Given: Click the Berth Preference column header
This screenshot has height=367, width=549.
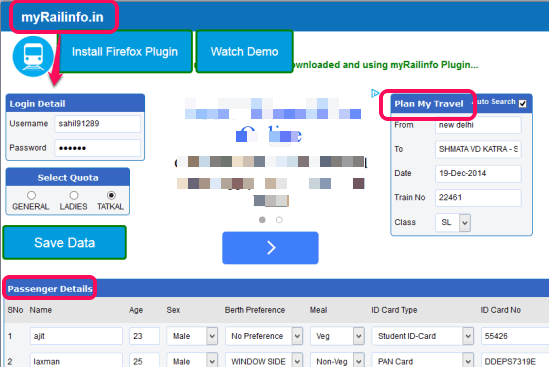Looking at the screenshot, I should point(255,310).
